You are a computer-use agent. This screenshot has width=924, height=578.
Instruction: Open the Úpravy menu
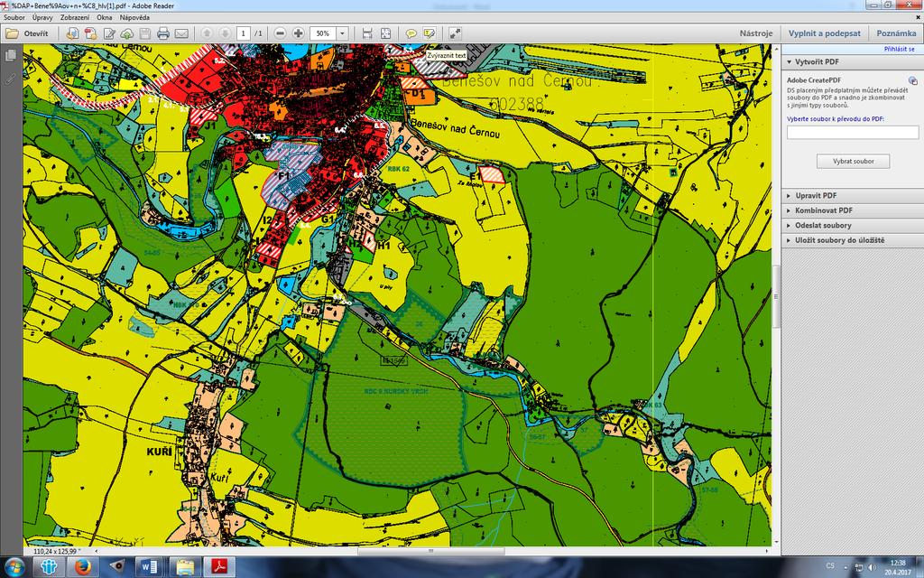pos(42,18)
